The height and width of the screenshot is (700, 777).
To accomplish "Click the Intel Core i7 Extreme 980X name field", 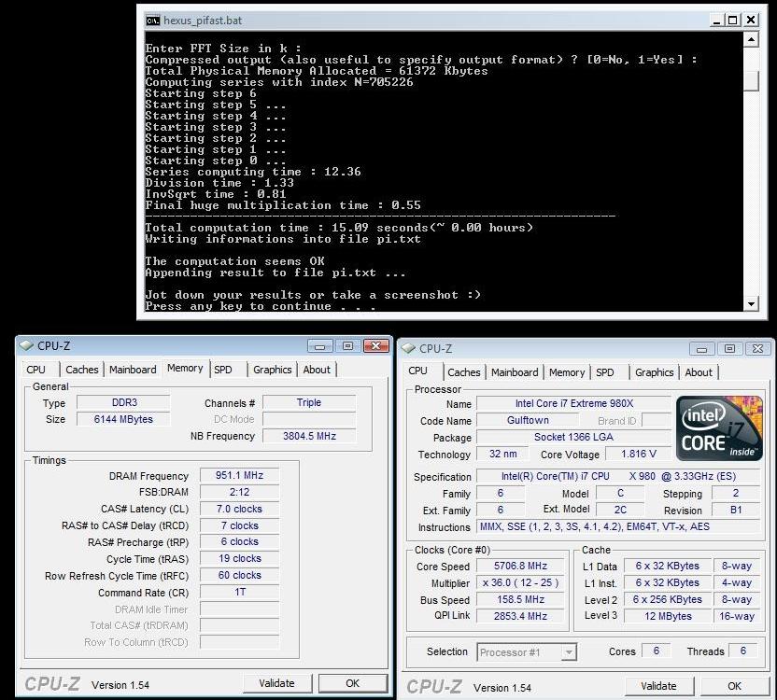I will [573, 403].
